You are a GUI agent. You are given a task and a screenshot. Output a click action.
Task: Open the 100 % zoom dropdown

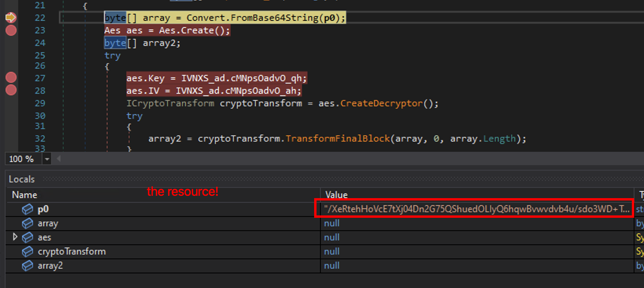47,159
